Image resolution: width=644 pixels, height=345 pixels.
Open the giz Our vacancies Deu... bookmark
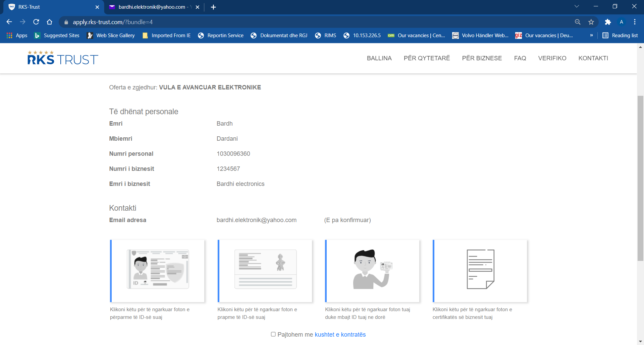[544, 35]
